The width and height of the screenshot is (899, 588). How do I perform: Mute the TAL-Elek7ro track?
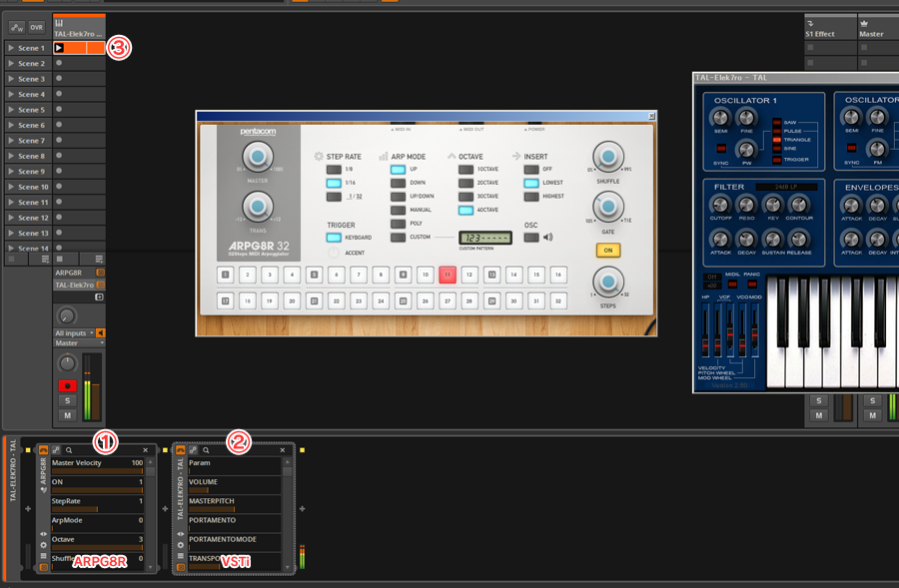(67, 415)
